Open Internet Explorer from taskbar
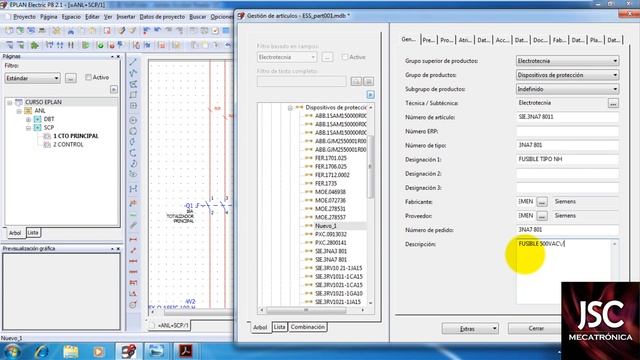Screen dimensions: 640x360 42,351
